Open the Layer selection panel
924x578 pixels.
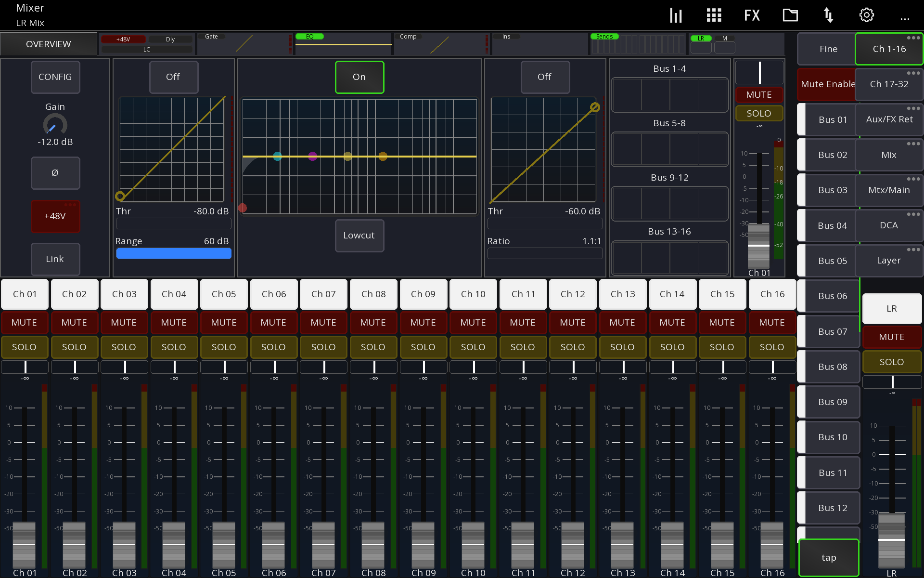point(888,260)
